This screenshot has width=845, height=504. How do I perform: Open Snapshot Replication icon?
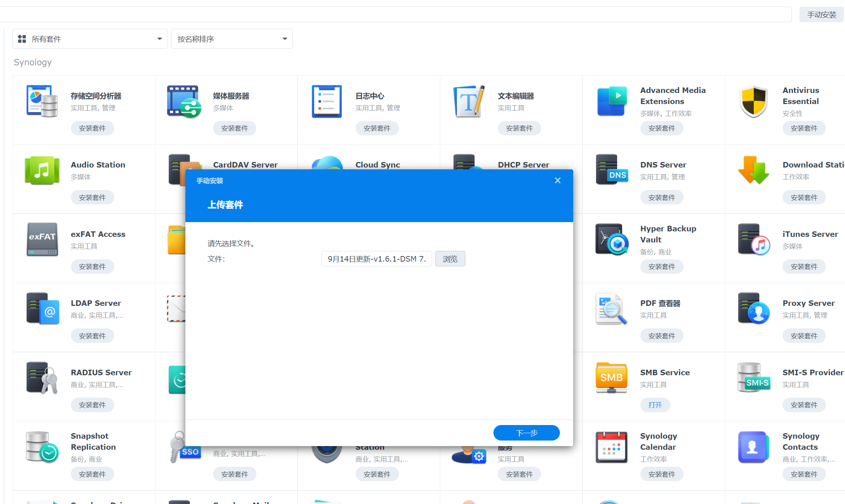(42, 447)
